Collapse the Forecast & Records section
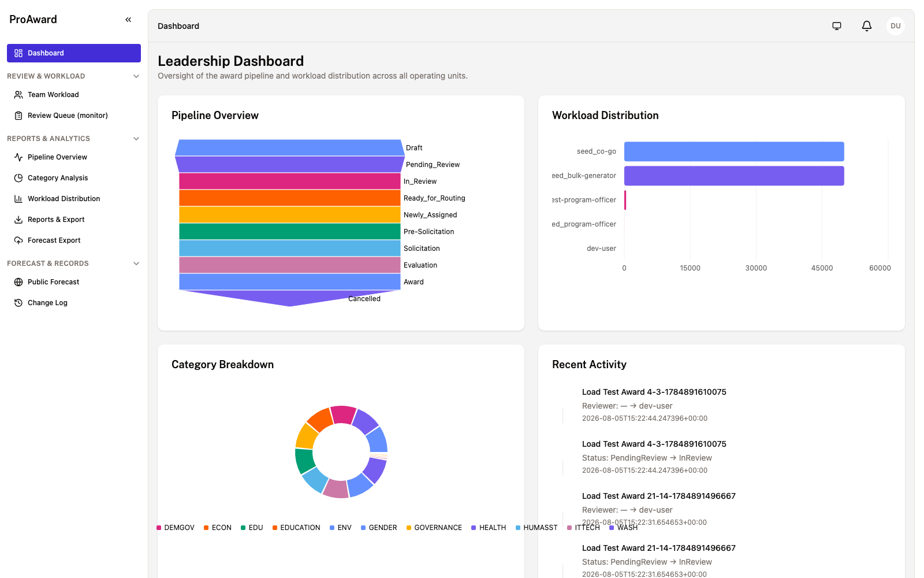The width and height of the screenshot is (924, 578). [136, 264]
